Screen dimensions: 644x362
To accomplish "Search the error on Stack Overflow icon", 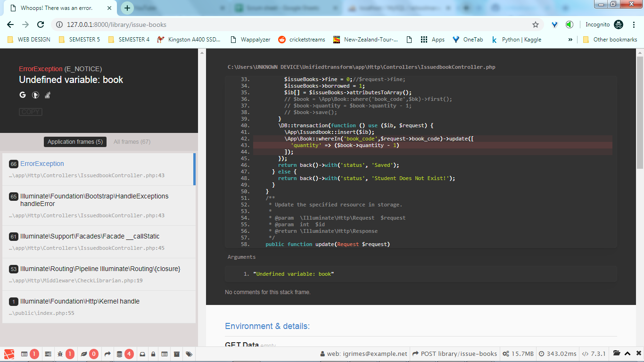I will tap(48, 95).
